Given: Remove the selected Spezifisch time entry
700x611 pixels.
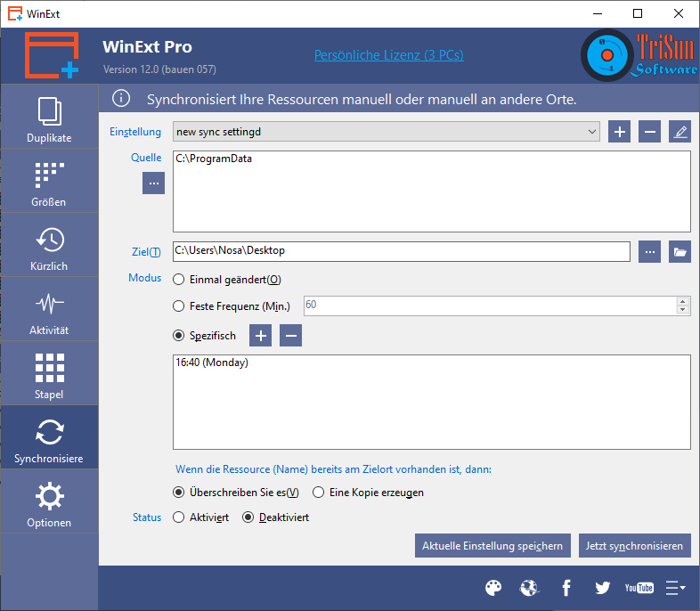Looking at the screenshot, I should [290, 336].
